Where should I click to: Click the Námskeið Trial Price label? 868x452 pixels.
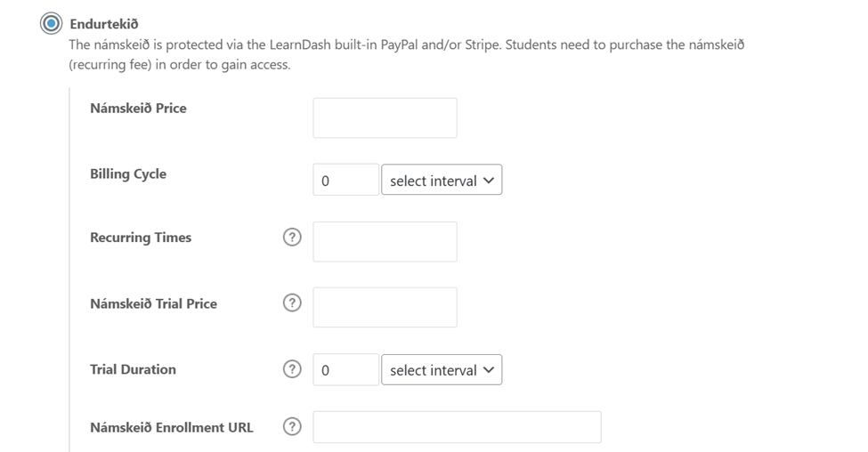[x=153, y=303]
